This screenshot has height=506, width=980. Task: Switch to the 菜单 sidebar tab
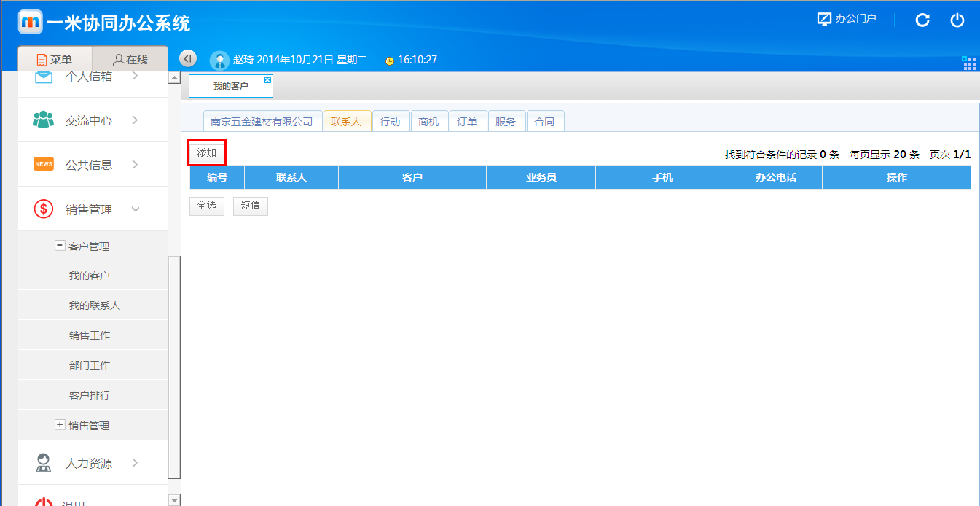tap(55, 60)
